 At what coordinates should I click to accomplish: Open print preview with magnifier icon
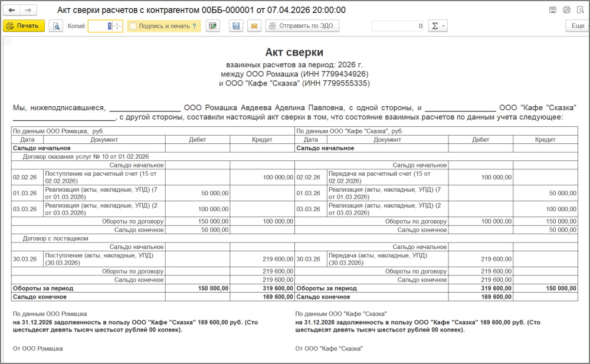[x=55, y=26]
